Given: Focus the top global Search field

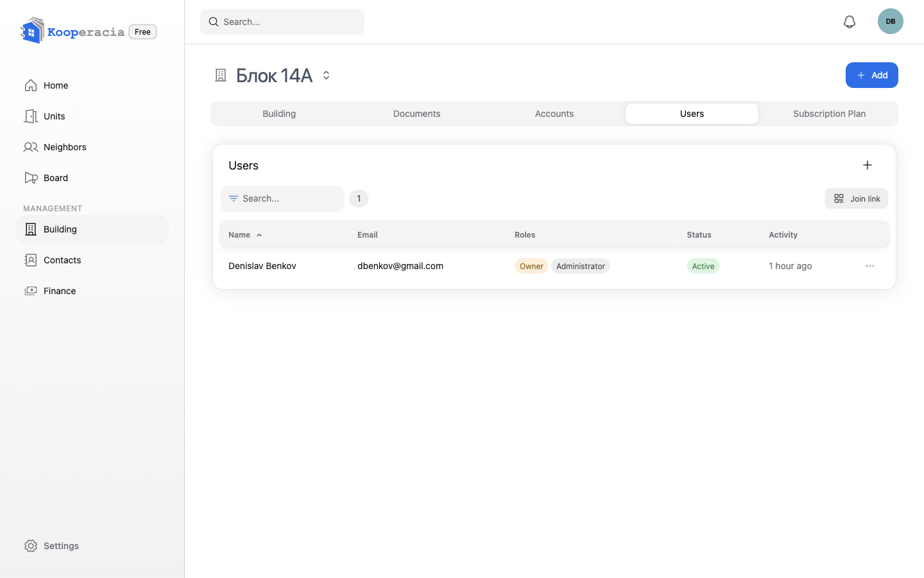Looking at the screenshot, I should click(x=282, y=22).
